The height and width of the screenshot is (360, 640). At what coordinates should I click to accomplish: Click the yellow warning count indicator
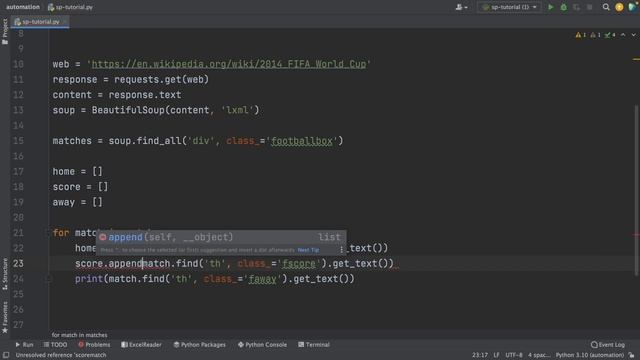pos(580,35)
